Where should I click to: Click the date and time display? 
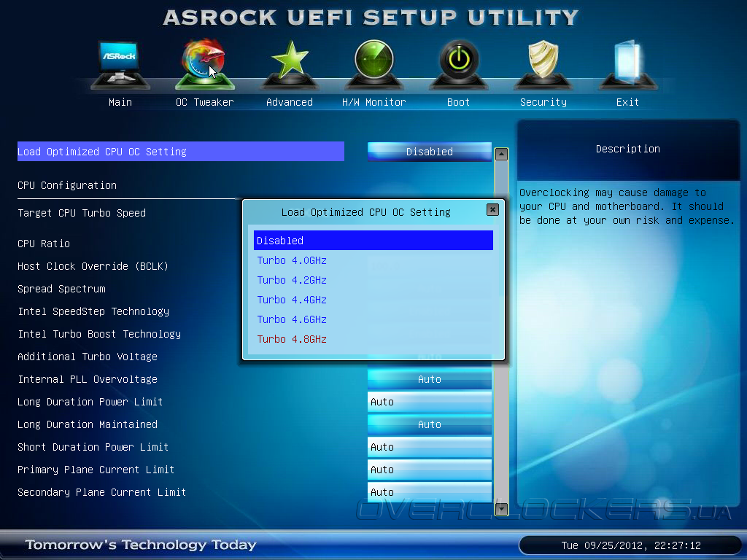(x=631, y=545)
